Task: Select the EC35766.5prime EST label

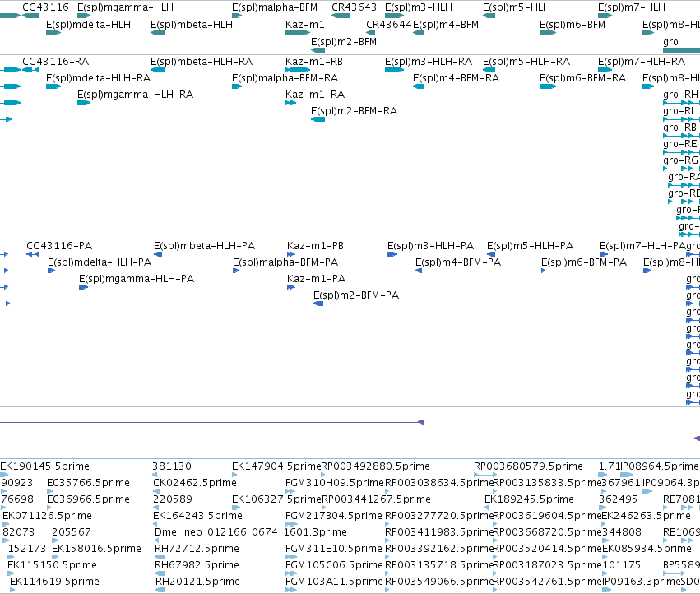Action: coord(88,483)
